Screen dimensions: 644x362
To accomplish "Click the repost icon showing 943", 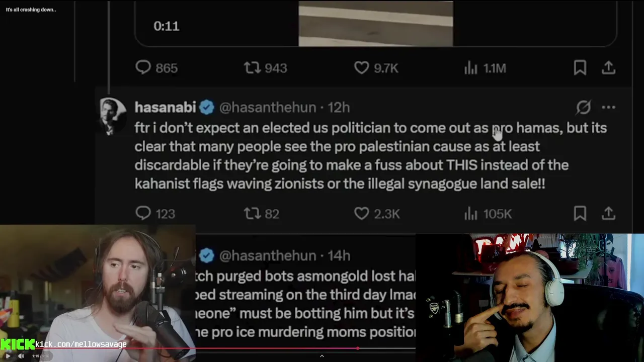I will tap(252, 67).
